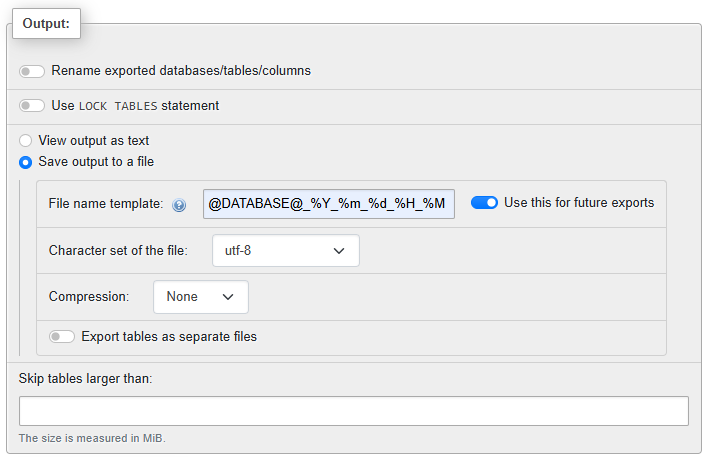Select the View output as text radio button
This screenshot has height=457, width=707.
tap(26, 141)
